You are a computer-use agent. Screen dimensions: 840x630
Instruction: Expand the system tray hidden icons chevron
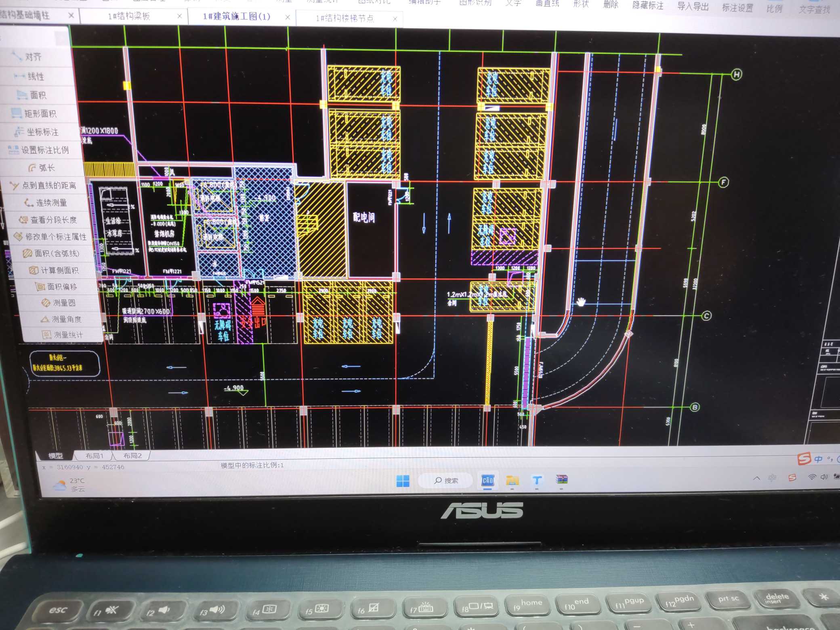coord(756,478)
